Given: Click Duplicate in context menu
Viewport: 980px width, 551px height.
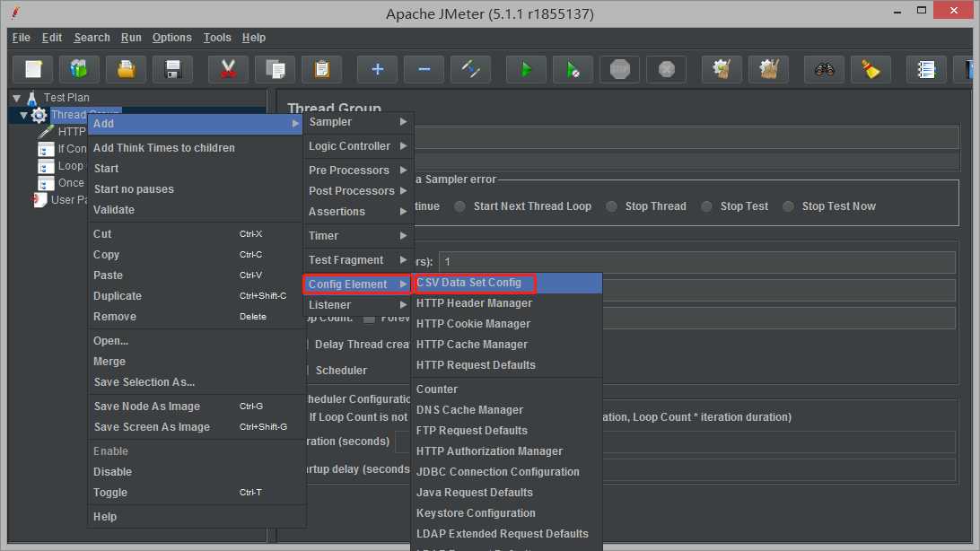Looking at the screenshot, I should (x=197, y=296).
